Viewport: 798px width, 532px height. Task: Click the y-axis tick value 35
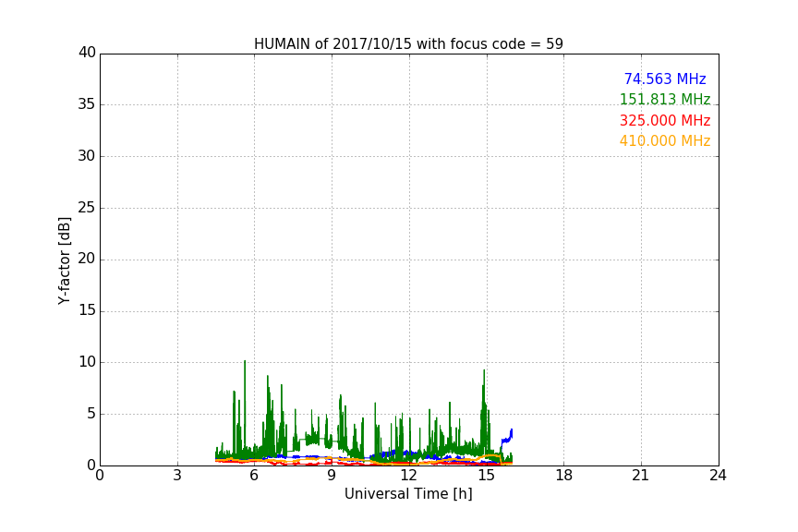(87, 104)
